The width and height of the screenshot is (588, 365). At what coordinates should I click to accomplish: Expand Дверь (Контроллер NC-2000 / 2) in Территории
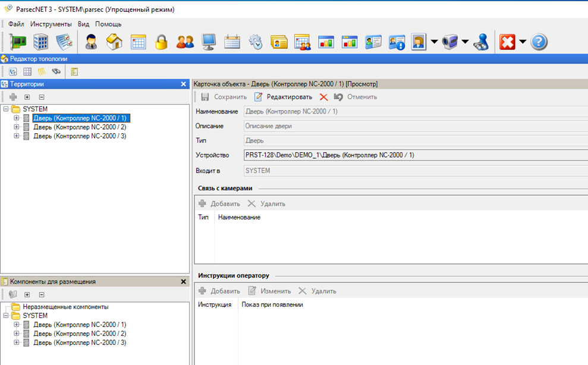click(17, 127)
